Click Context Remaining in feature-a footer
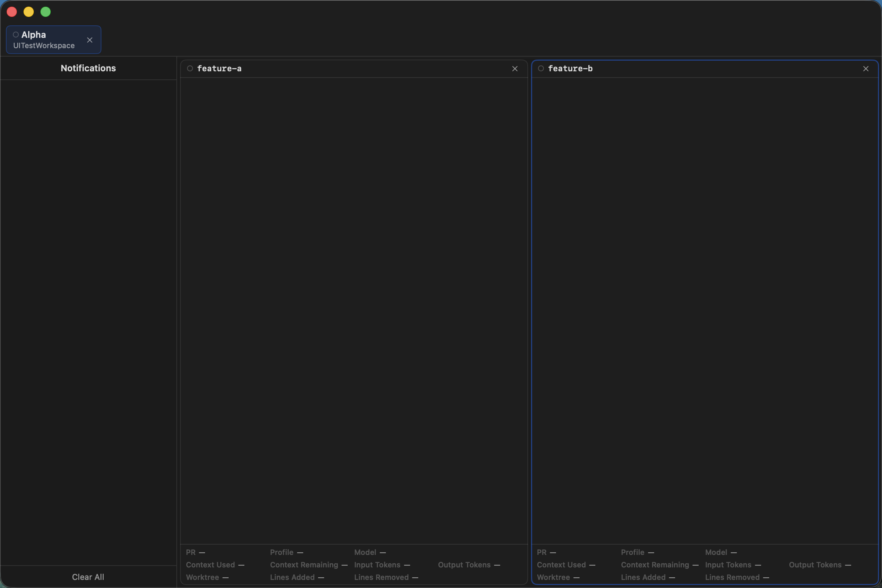 [x=304, y=565]
